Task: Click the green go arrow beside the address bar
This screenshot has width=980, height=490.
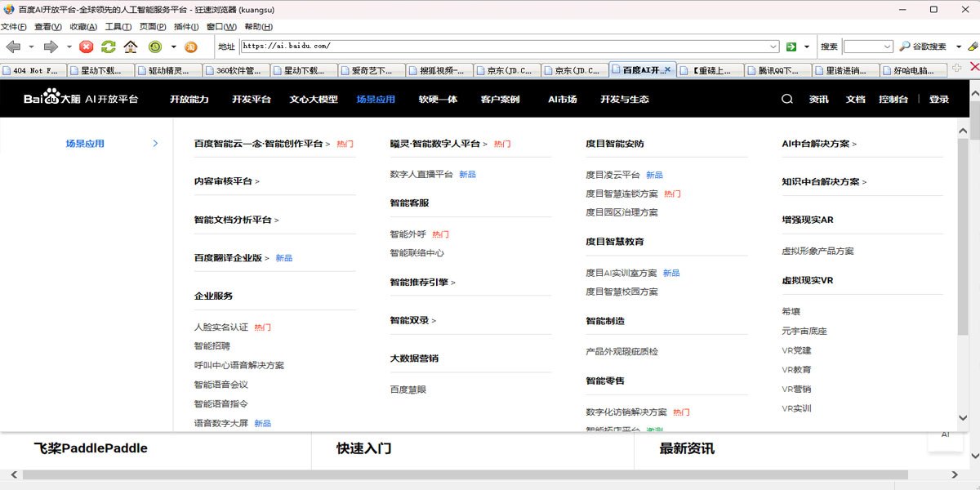Action: coord(791,47)
